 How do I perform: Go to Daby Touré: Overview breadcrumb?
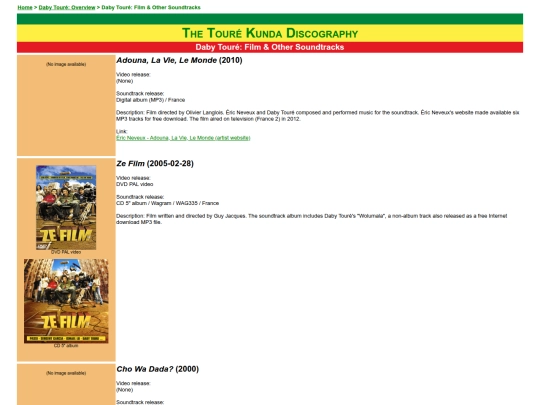pos(67,7)
